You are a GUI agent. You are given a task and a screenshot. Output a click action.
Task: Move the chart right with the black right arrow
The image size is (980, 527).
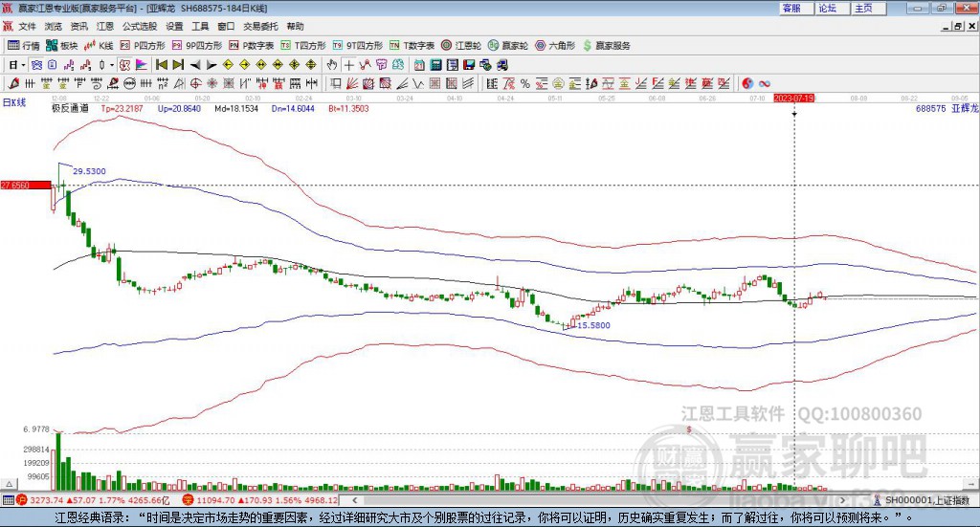212,64
